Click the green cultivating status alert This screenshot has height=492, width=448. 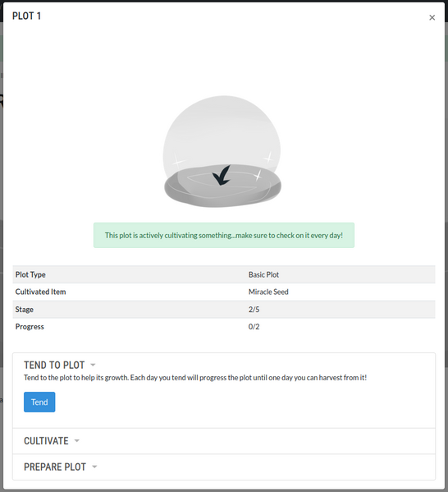click(224, 236)
